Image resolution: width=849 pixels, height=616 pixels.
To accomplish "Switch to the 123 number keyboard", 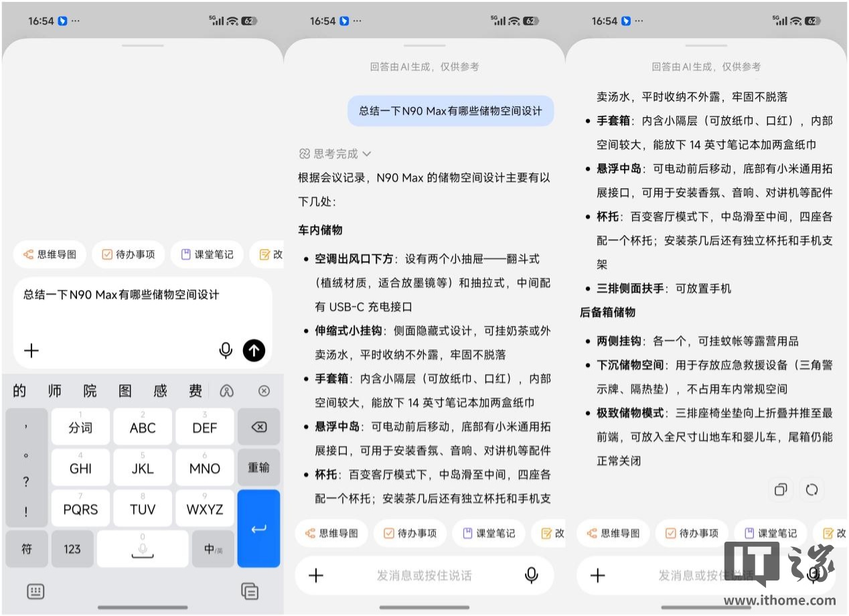I will (72, 549).
